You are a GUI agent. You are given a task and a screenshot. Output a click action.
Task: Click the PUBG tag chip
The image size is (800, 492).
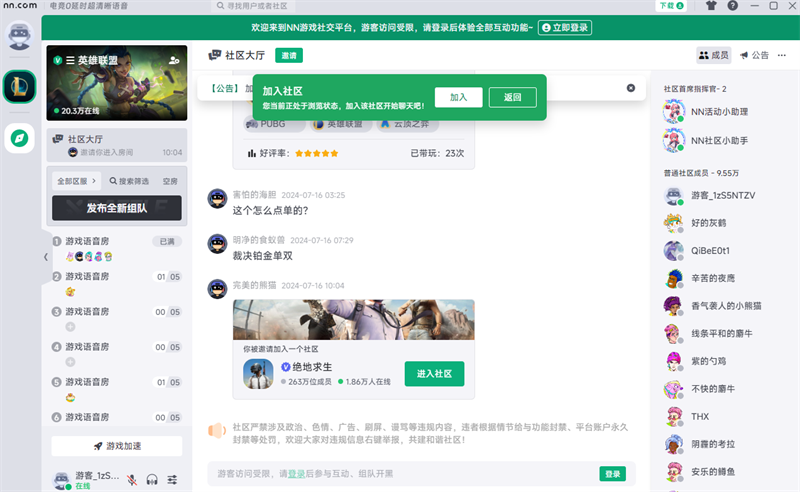tap(273, 124)
